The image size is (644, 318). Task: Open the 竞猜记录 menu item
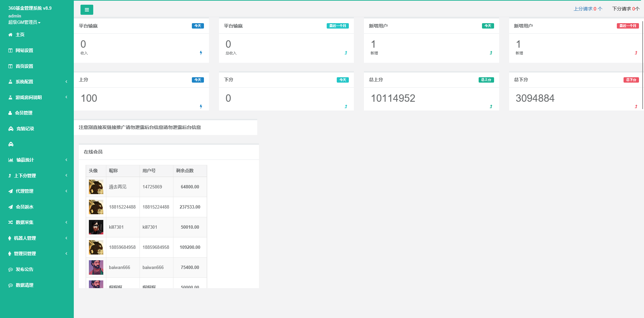(25, 129)
